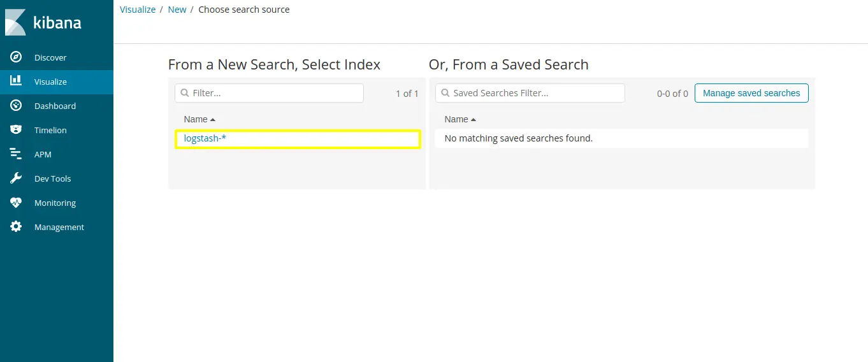Click the Kibana logo icon

click(x=15, y=22)
